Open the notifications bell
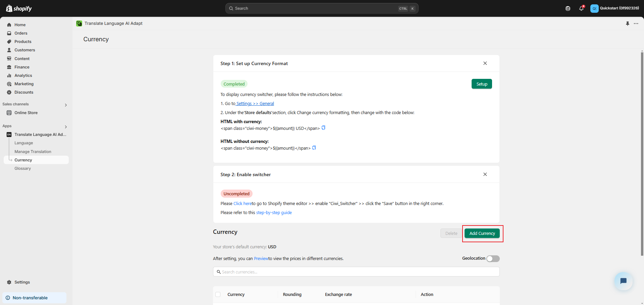The image size is (644, 305). pos(581,8)
